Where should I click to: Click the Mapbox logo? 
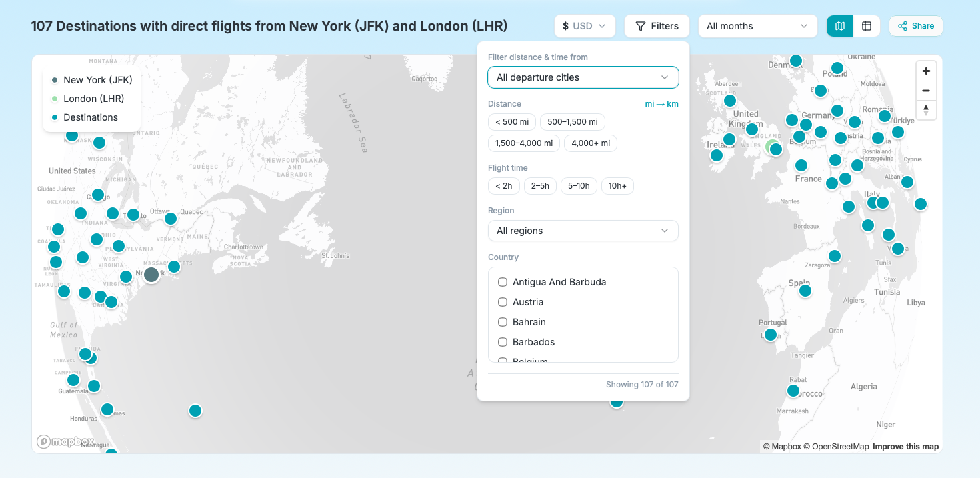65,441
